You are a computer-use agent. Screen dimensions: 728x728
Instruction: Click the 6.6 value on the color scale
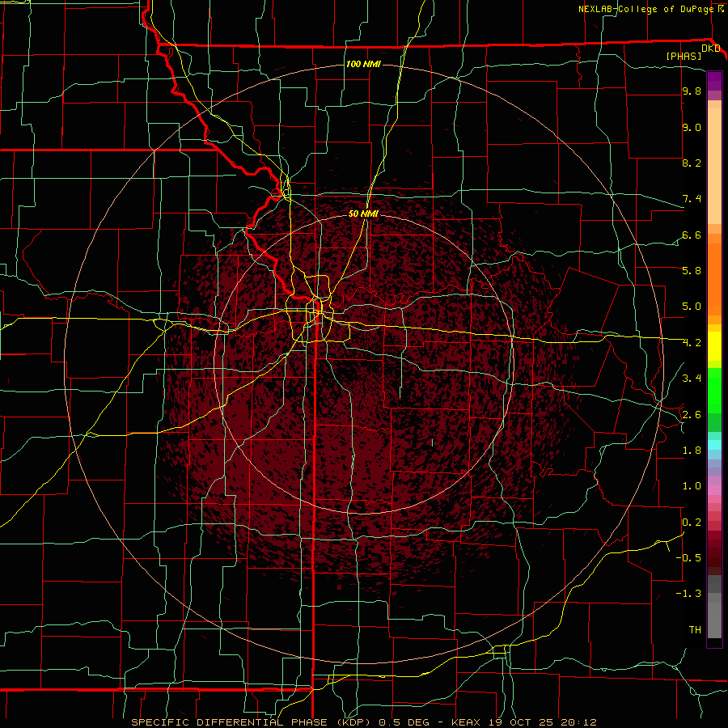692,235
